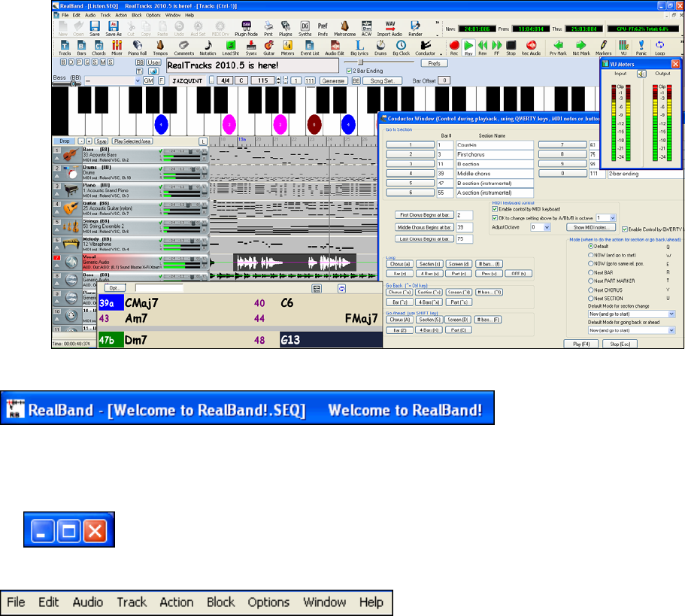
Task: Open the VU meters toolbar icon
Action: pyautogui.click(x=623, y=47)
